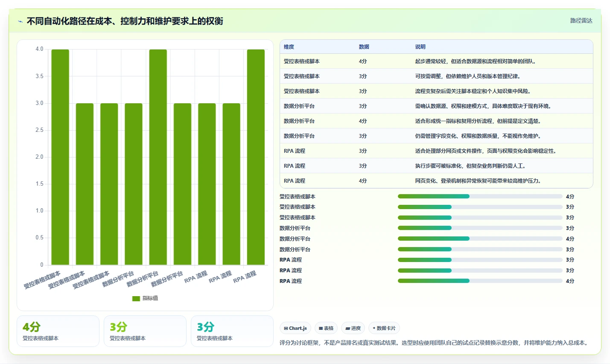This screenshot has width=610, height=364.
Task: Click the 说明 column header
Action: pyautogui.click(x=420, y=47)
